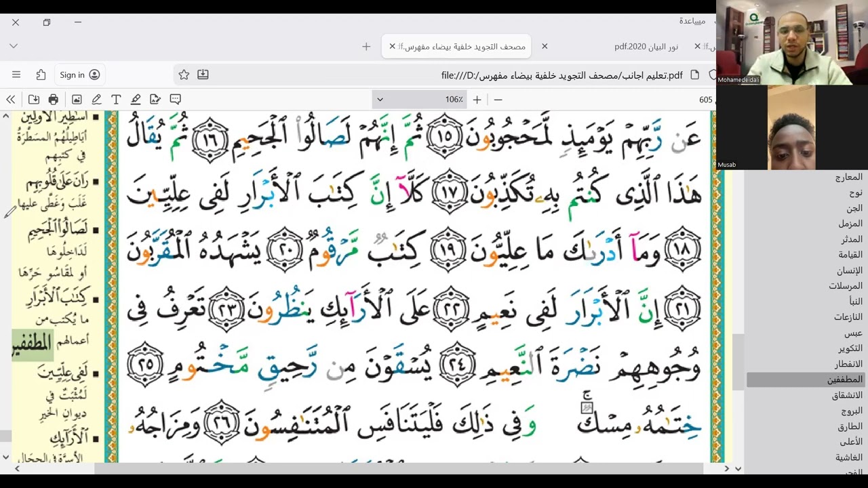Viewport: 868px width, 488px height.
Task: Click the file URL address bar
Action: (x=561, y=75)
